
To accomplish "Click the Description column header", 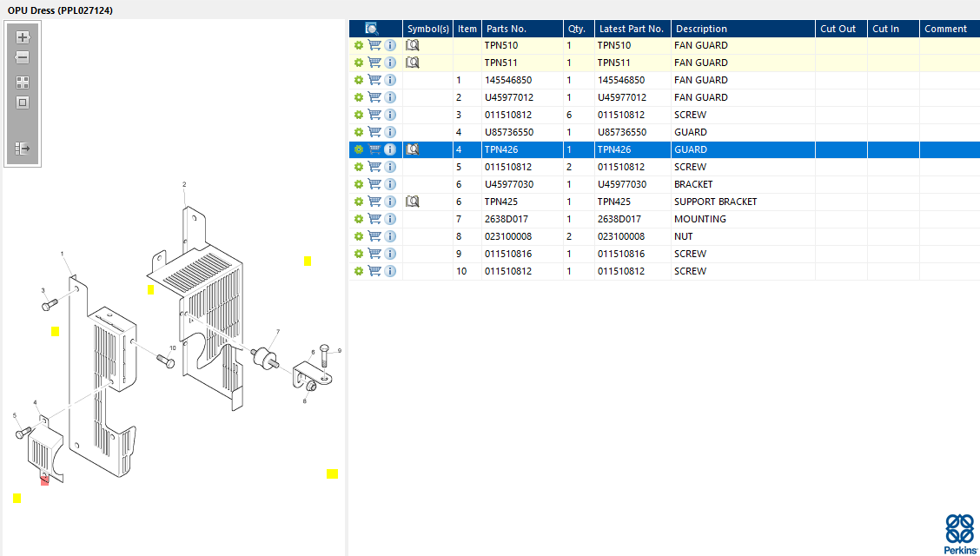I will (743, 29).
